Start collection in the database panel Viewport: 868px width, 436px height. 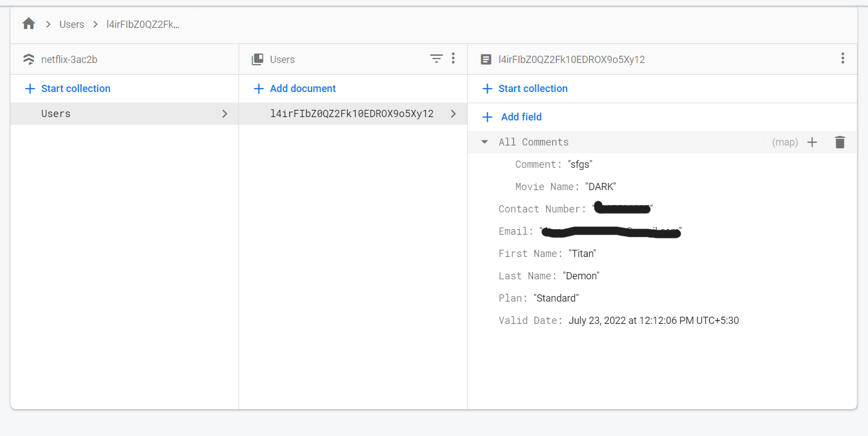[68, 89]
